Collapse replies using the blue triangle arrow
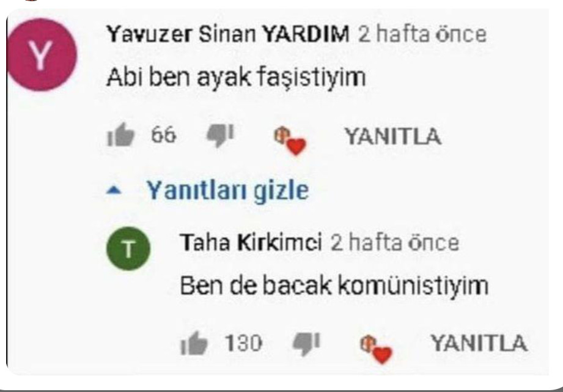The height and width of the screenshot is (392, 563). (x=114, y=190)
